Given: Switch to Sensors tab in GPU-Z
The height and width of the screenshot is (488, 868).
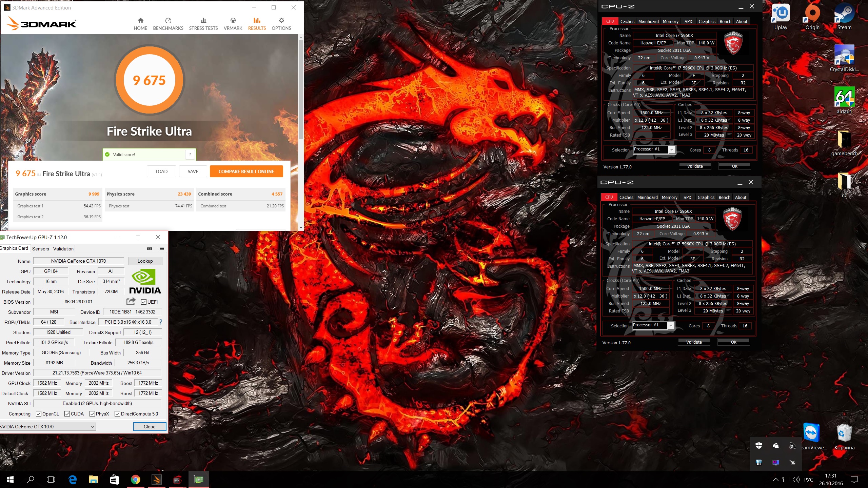Looking at the screenshot, I should pyautogui.click(x=41, y=249).
